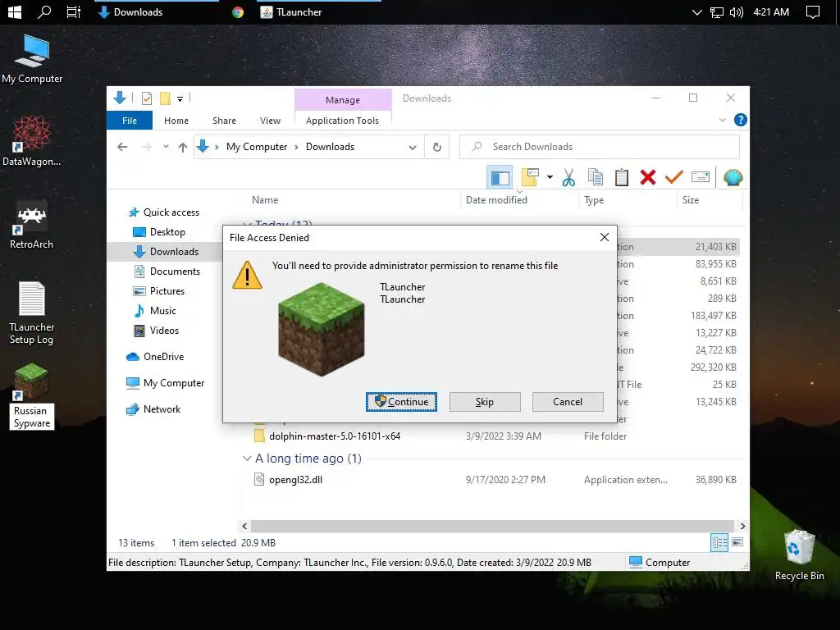Open Explorer help question mark

[x=741, y=120]
